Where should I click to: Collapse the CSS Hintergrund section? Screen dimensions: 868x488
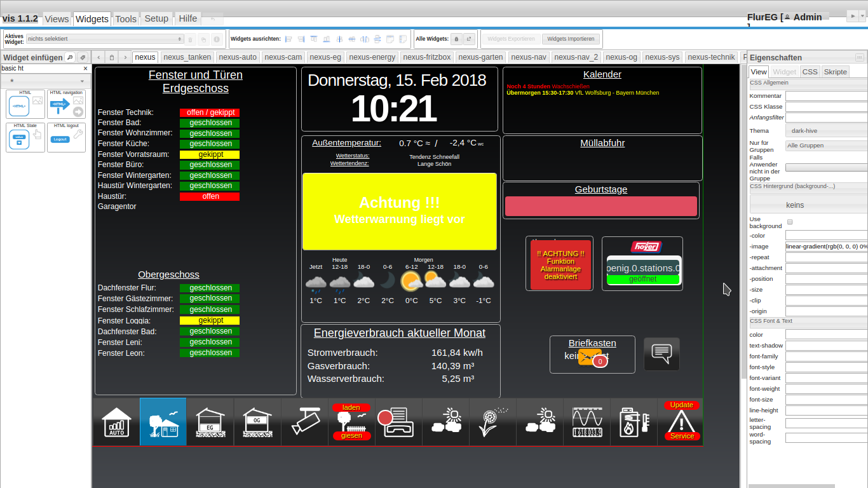(808, 186)
